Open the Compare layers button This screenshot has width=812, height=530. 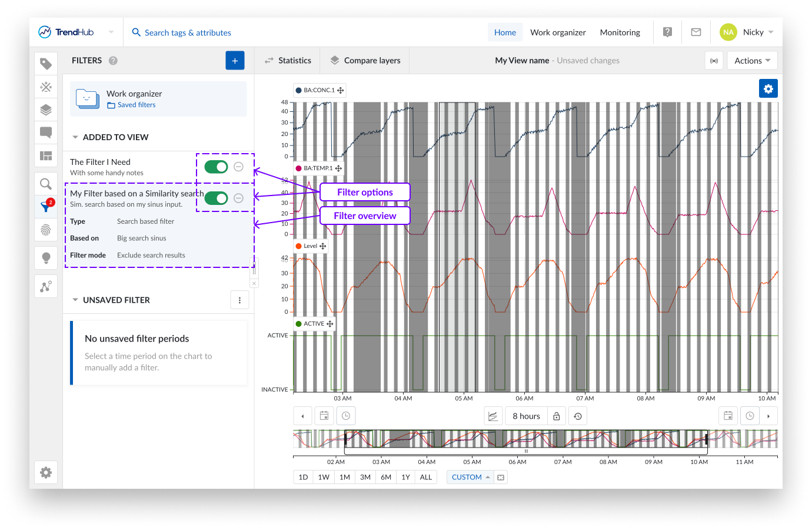click(365, 61)
